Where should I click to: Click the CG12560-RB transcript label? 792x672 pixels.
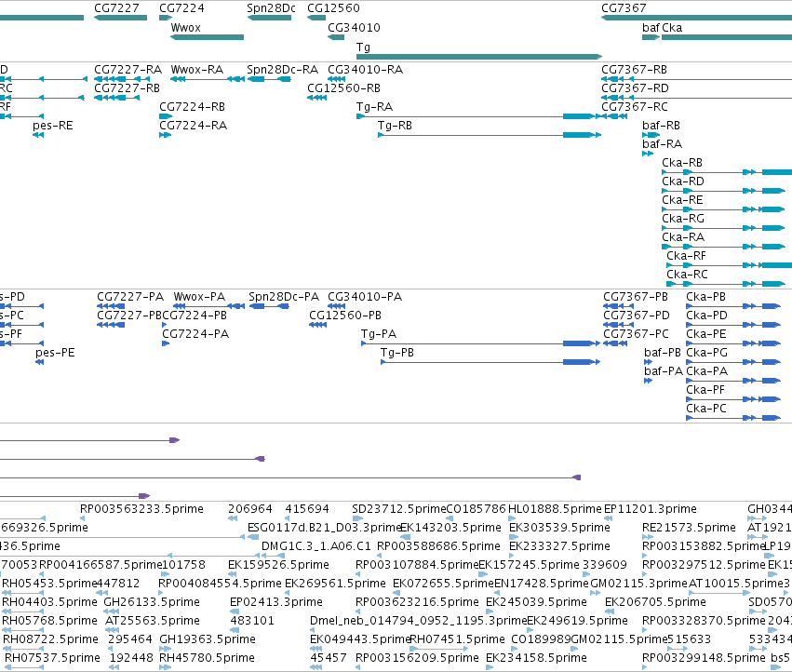click(344, 88)
